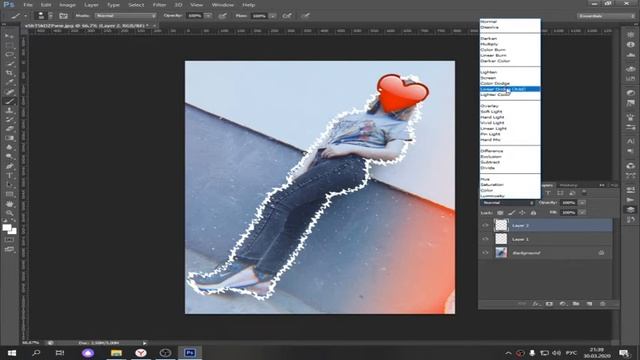Delete layer using the trash icon
Screen dimensions: 640x360
tap(602, 304)
